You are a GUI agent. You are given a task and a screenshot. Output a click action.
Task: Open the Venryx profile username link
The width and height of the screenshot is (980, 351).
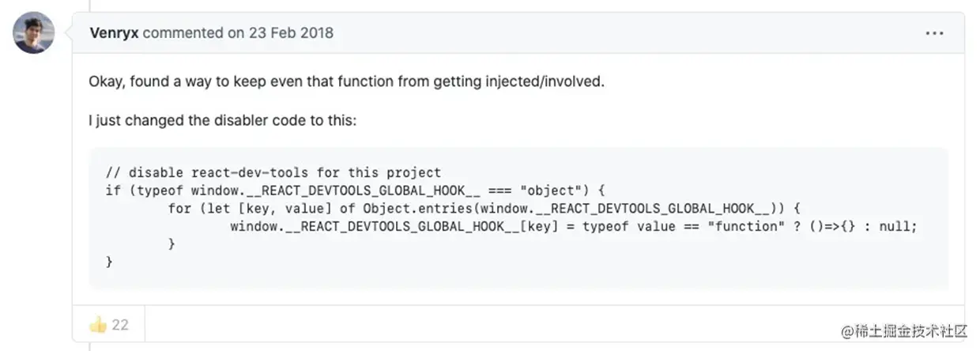coord(114,33)
